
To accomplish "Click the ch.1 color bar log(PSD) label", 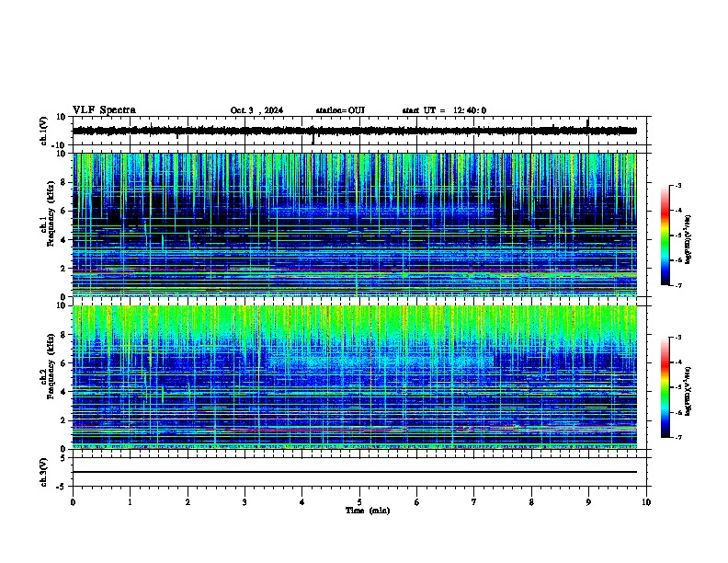I will (688, 239).
